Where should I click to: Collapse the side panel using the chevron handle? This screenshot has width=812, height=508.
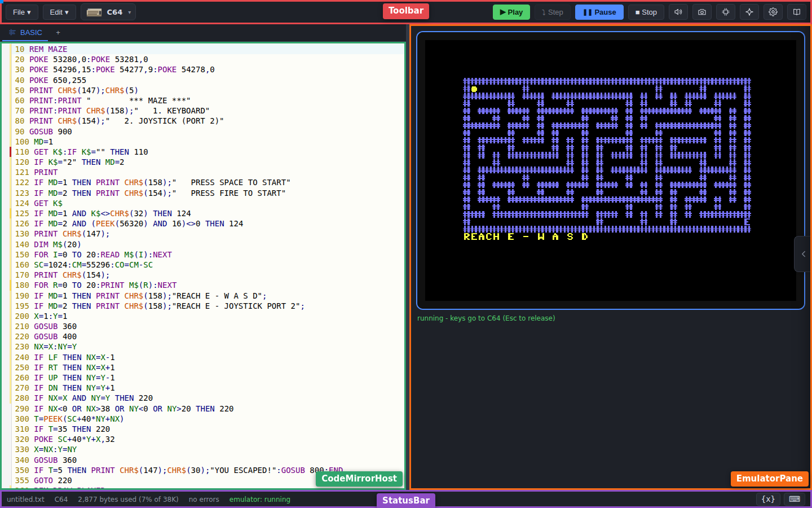804,254
